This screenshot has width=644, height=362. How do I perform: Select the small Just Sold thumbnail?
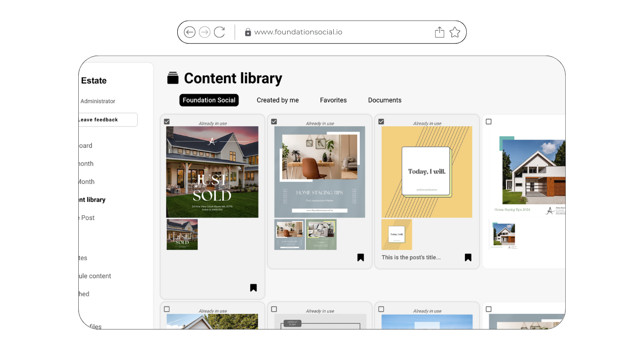pos(182,234)
